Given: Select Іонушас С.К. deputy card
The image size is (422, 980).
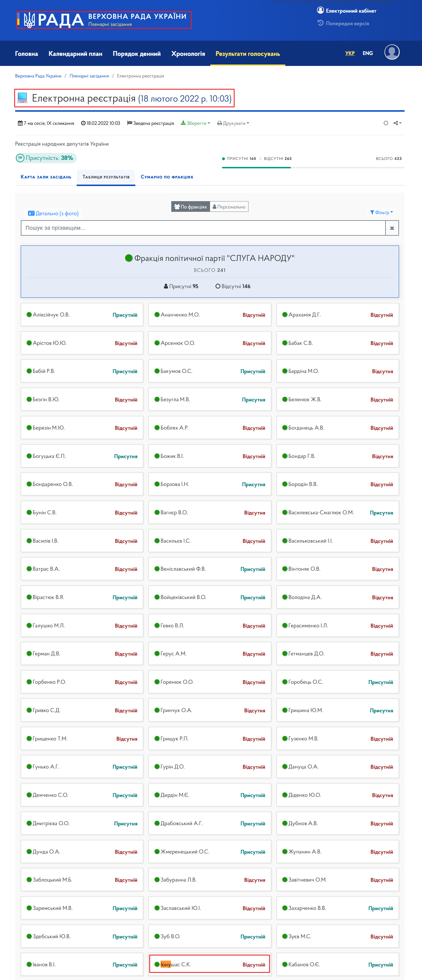Looking at the screenshot, I should click(x=210, y=964).
